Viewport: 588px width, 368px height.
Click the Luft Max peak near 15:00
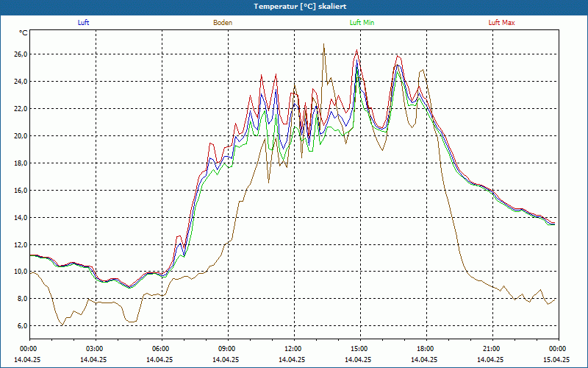coord(356,50)
